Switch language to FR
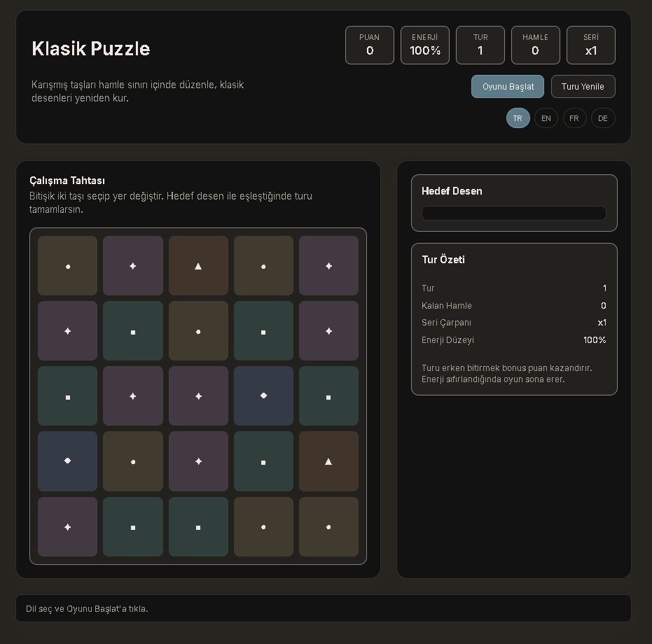The width and height of the screenshot is (652, 644). click(x=574, y=118)
